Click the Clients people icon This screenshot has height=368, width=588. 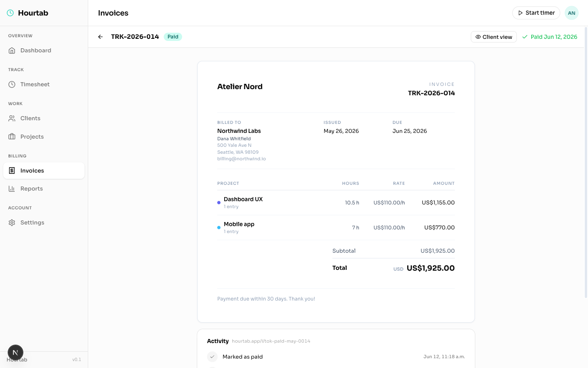tap(12, 118)
